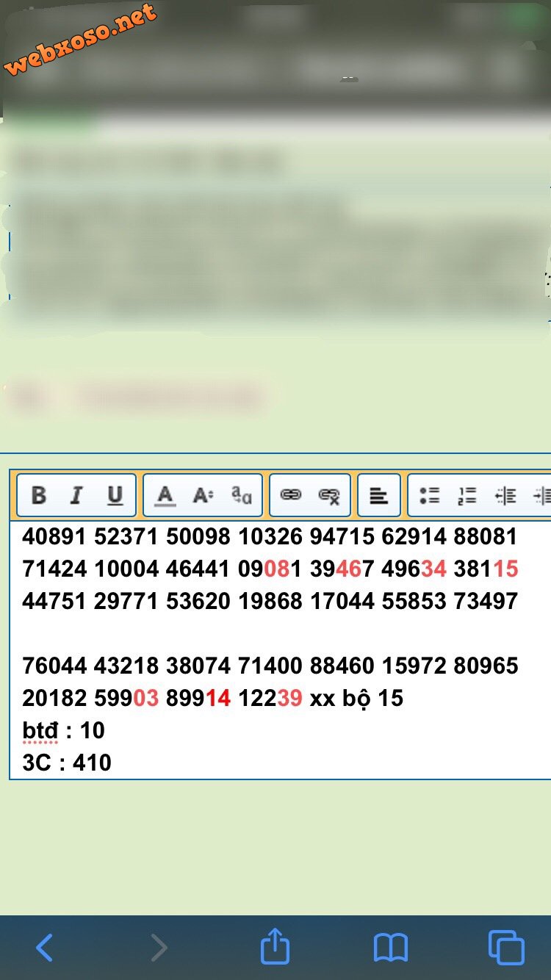Click number 39467 in editor

point(342,569)
